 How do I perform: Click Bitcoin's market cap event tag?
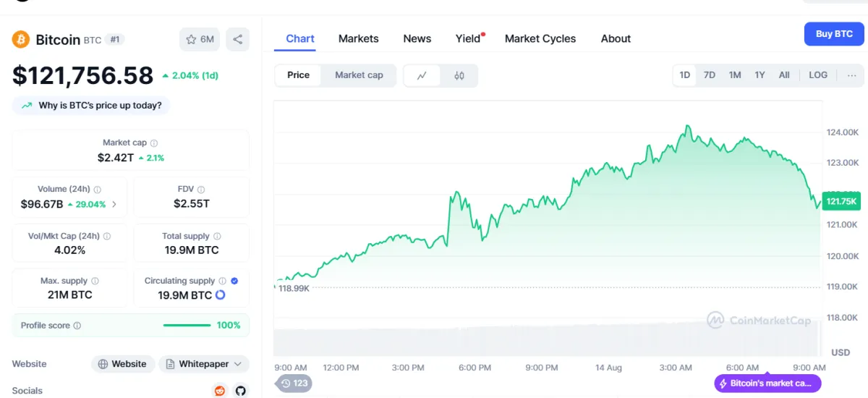click(767, 384)
